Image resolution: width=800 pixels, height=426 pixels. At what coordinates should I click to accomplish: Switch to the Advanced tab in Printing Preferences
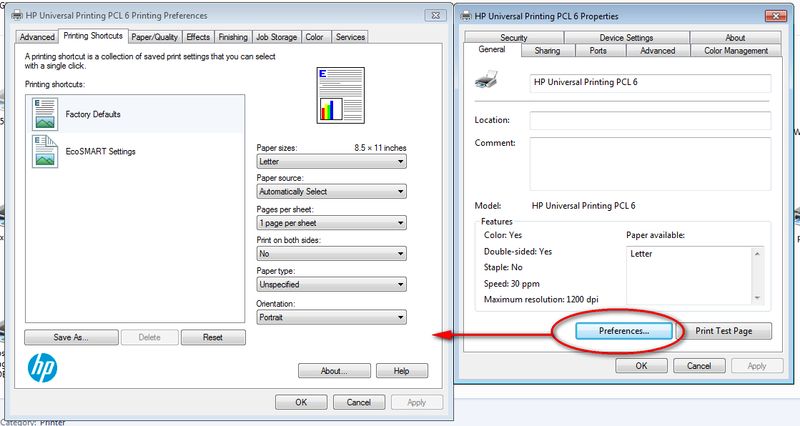37,37
